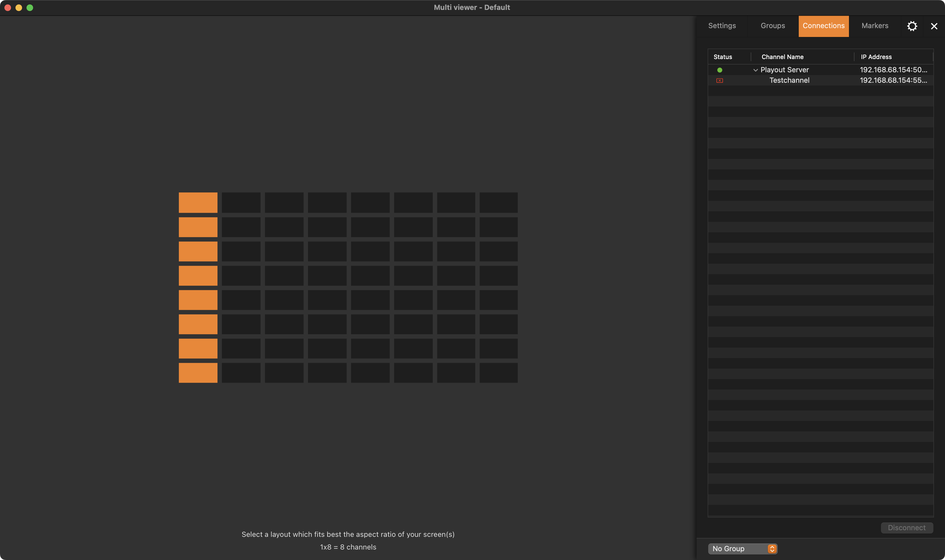945x560 pixels.
Task: Switch to the Settings tab
Action: pos(721,26)
